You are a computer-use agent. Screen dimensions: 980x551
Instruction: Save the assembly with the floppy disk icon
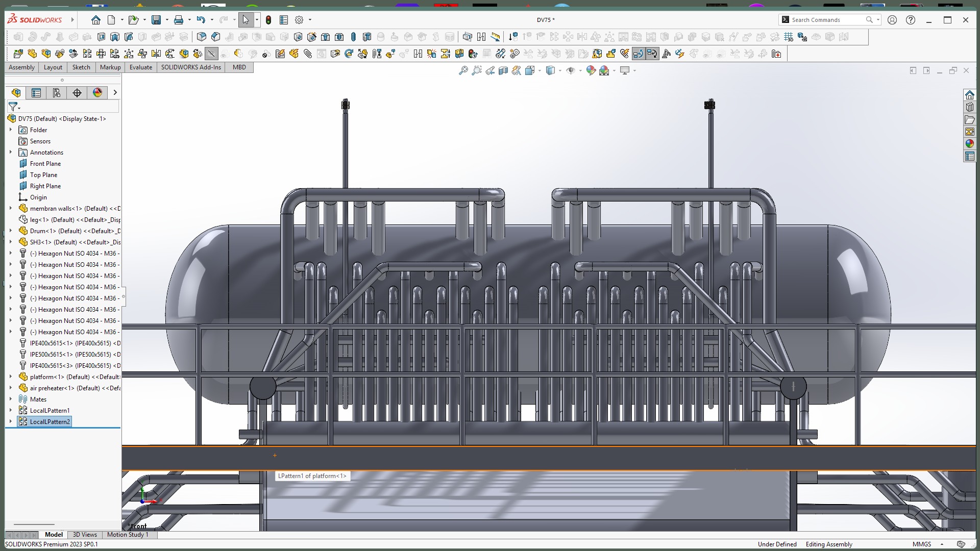pos(156,20)
